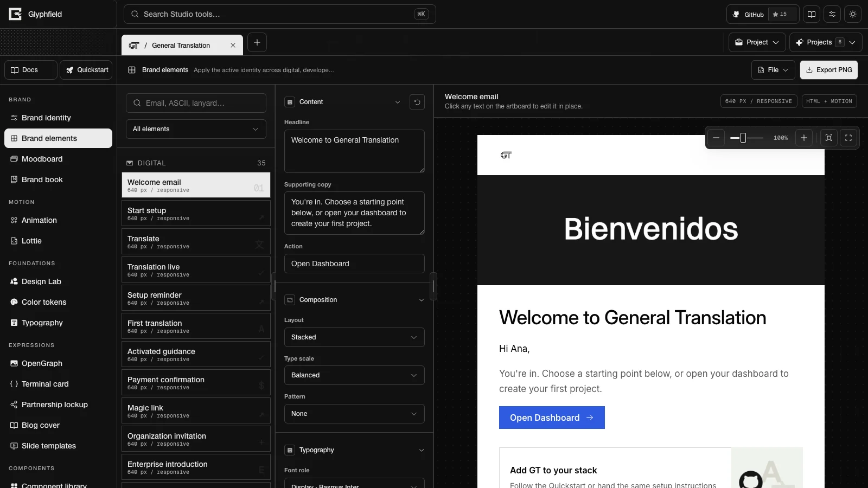Select the Payment confirmation element

pos(196,382)
